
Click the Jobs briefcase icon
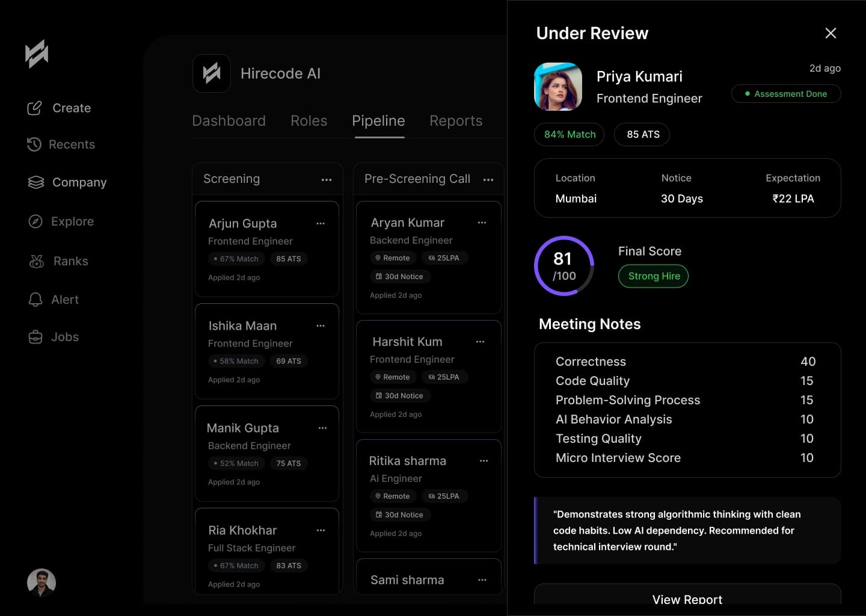click(35, 337)
